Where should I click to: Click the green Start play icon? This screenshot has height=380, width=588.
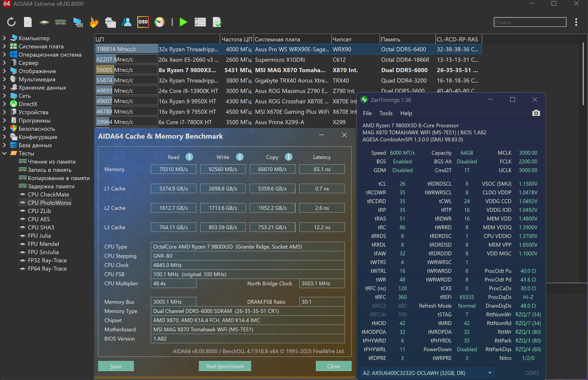[x=183, y=22]
